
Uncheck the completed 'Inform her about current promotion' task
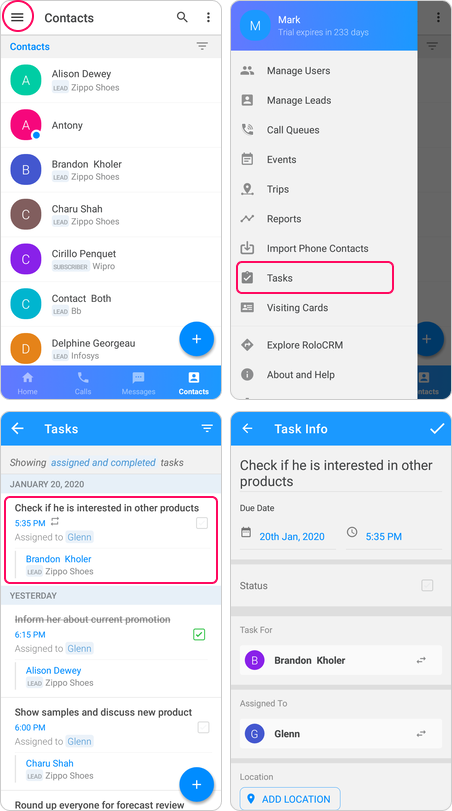199,634
